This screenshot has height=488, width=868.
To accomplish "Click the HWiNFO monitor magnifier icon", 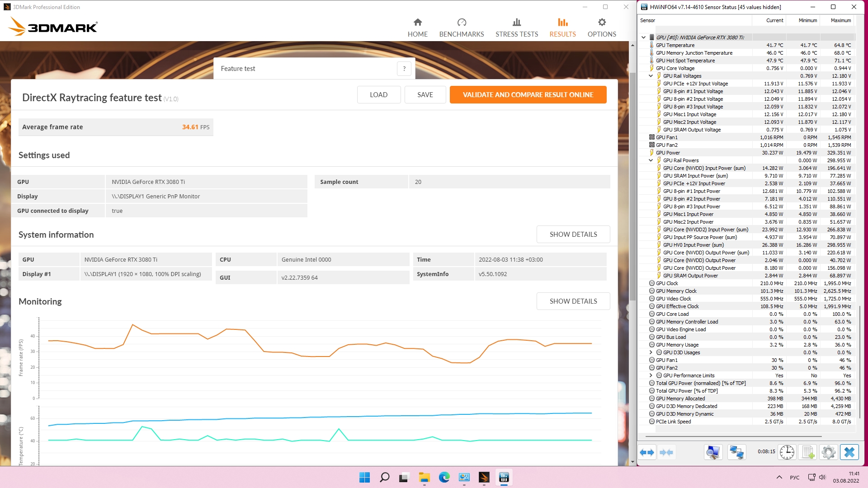I will coord(713,452).
